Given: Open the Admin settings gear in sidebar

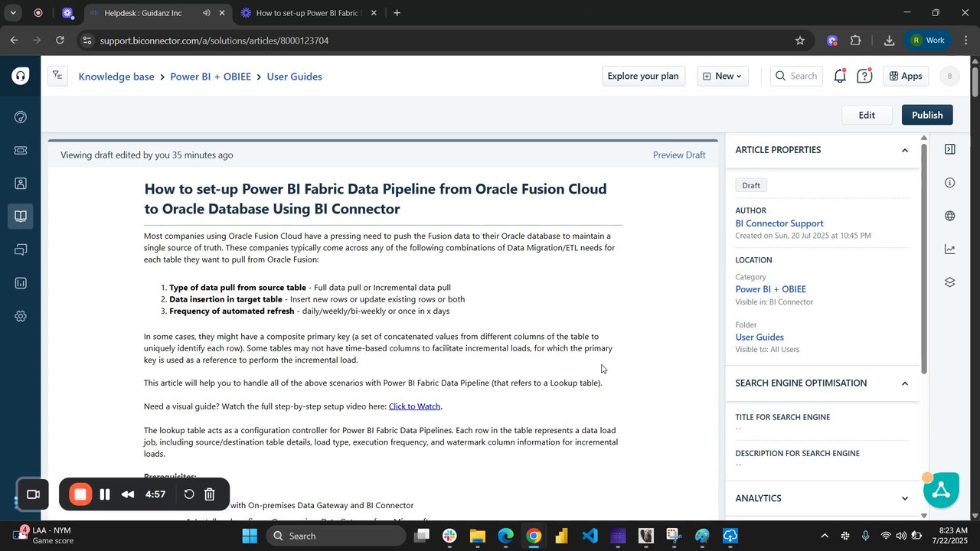Looking at the screenshot, I should point(21,316).
